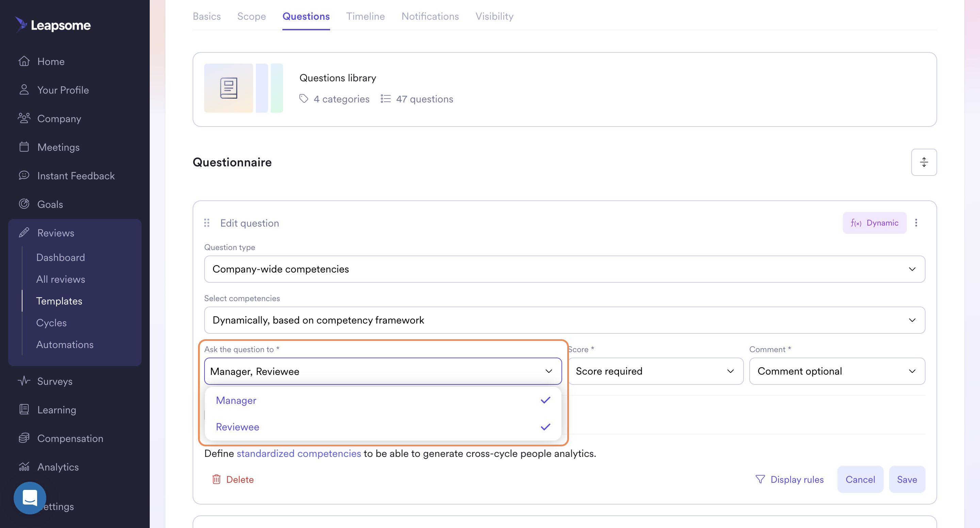
Task: Click the collapse/expand questionnaire icon button
Action: [923, 162]
